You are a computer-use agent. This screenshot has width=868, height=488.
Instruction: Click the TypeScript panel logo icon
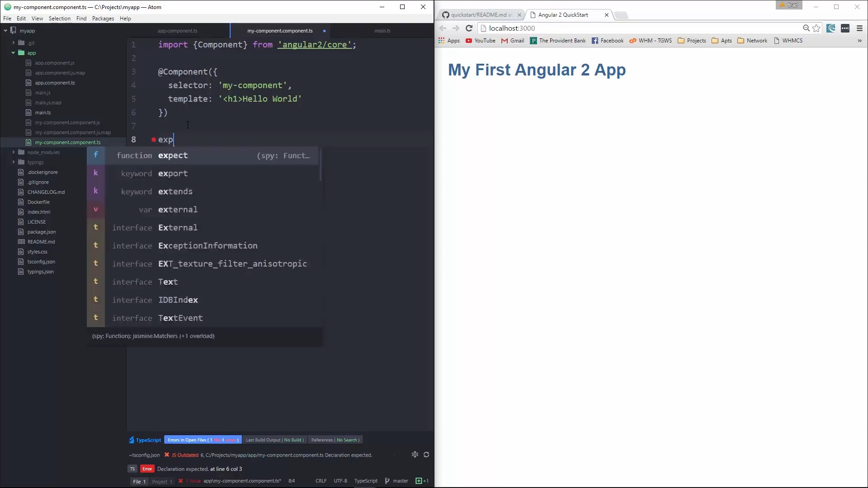[x=132, y=440]
